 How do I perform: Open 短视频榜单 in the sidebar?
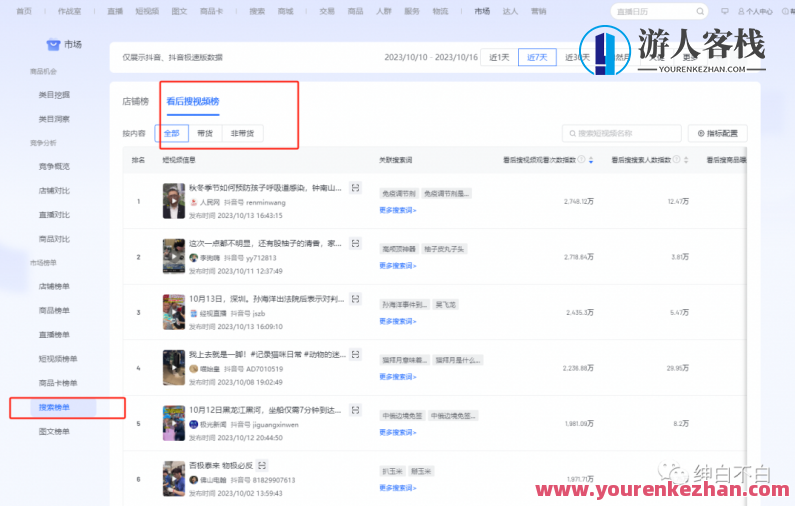[x=58, y=359]
